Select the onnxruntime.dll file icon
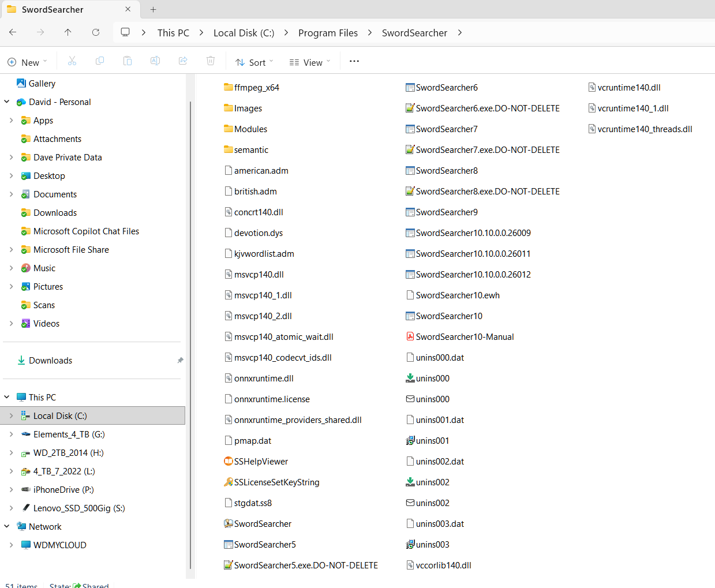Viewport: 715px width, 588px height. 229,378
